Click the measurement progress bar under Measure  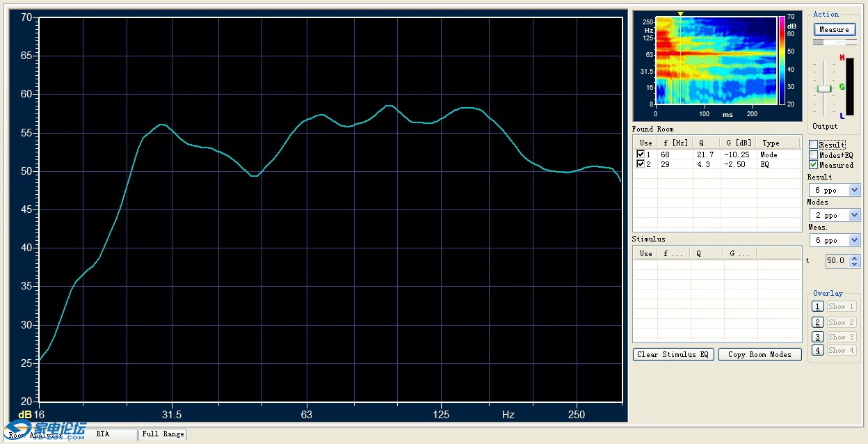835,42
